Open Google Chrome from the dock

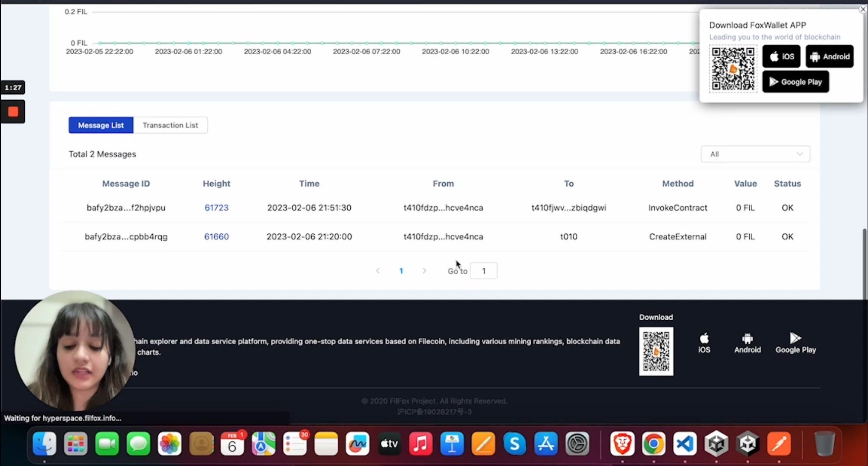click(x=654, y=444)
